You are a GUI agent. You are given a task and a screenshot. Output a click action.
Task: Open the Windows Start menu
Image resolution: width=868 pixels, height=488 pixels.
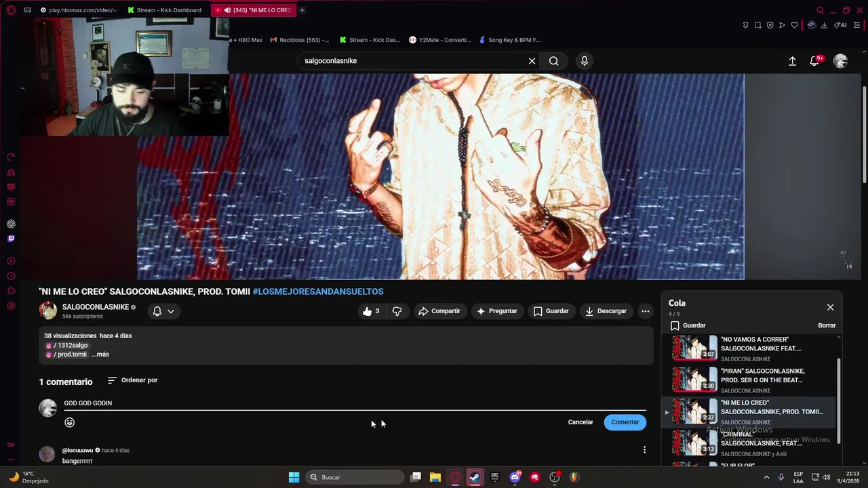pyautogui.click(x=294, y=477)
